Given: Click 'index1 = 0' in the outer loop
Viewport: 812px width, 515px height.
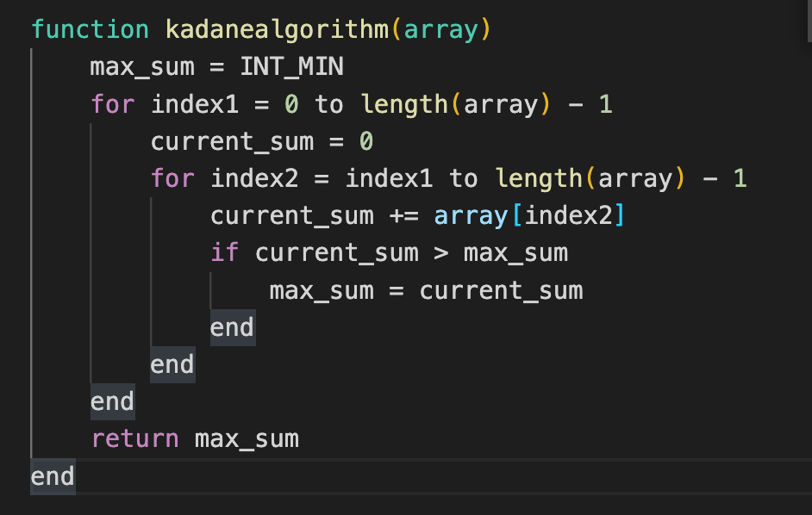Looking at the screenshot, I should click(225, 104).
